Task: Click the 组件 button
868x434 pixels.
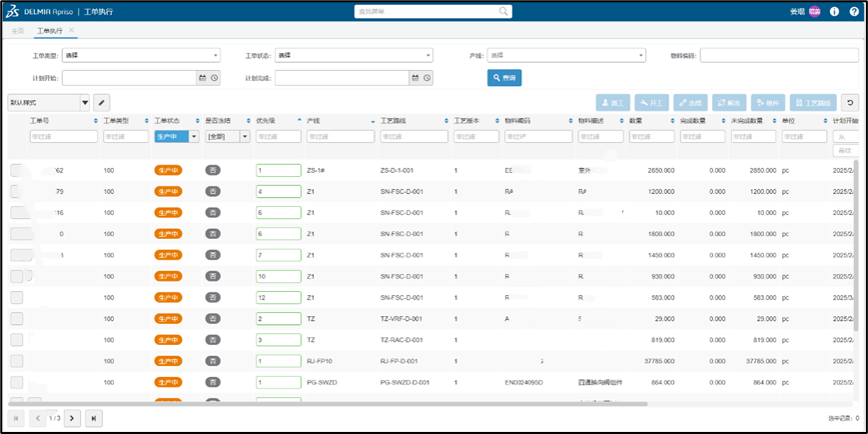Action: 768,103
